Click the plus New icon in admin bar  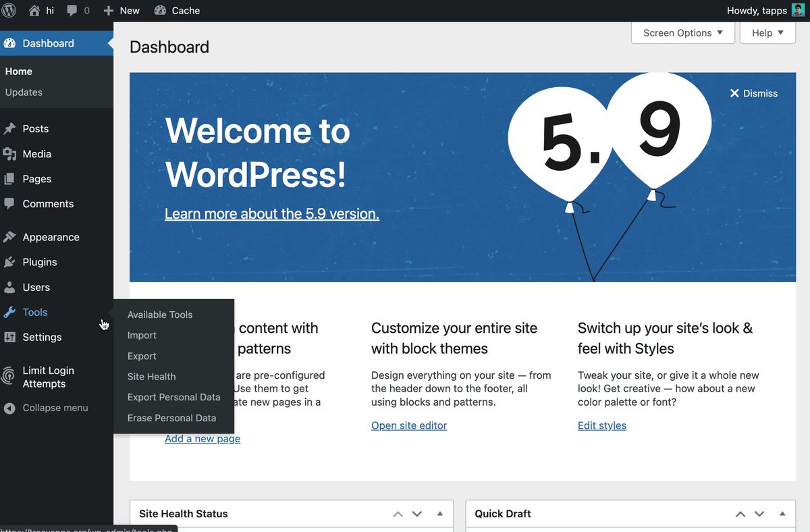(x=109, y=11)
